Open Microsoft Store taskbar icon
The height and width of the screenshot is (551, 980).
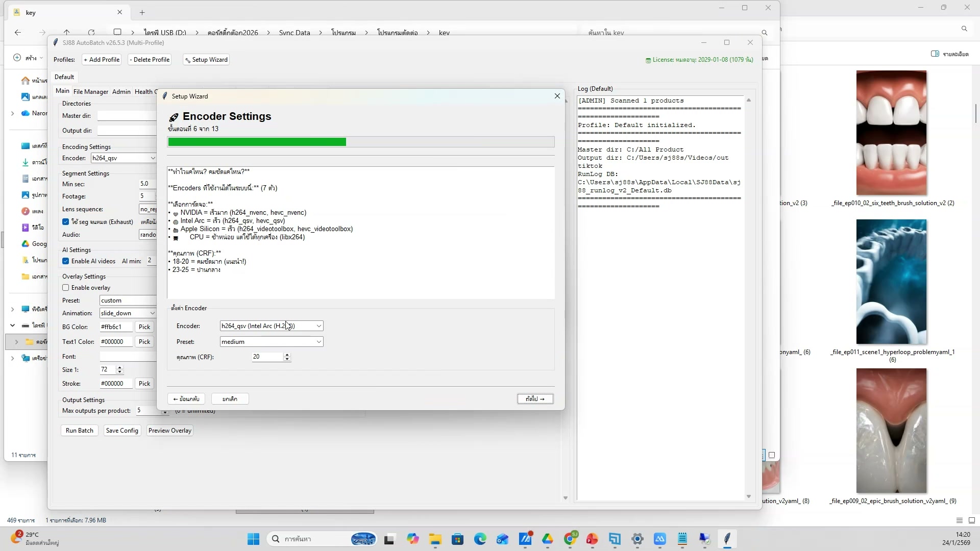(457, 539)
